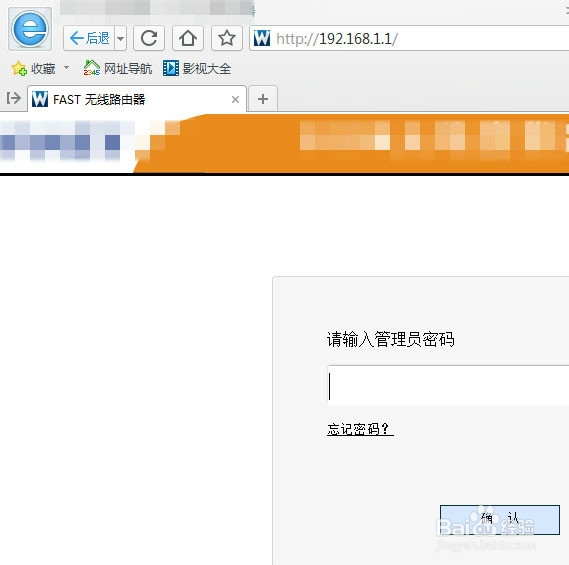The width and height of the screenshot is (569, 565).
Task: Toggle the sidebar panel arrow icon
Action: [13, 98]
